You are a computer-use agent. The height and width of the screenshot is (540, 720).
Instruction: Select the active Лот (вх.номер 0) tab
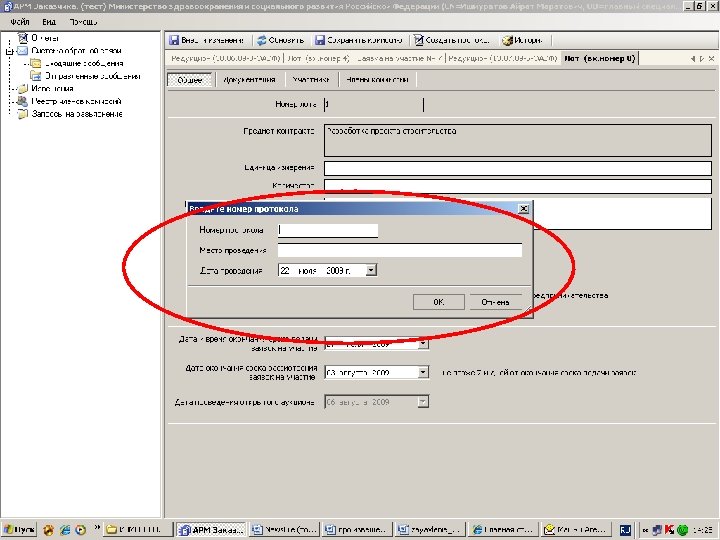[x=600, y=59]
